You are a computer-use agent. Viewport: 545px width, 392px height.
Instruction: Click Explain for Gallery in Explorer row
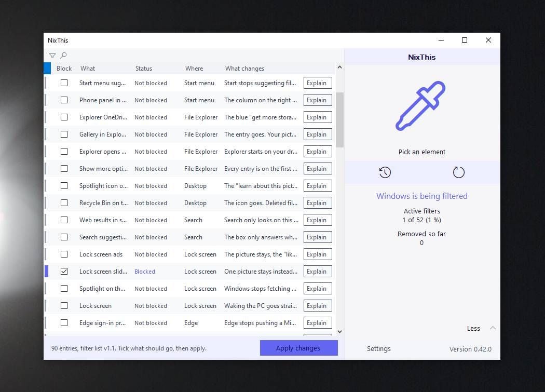(x=318, y=134)
